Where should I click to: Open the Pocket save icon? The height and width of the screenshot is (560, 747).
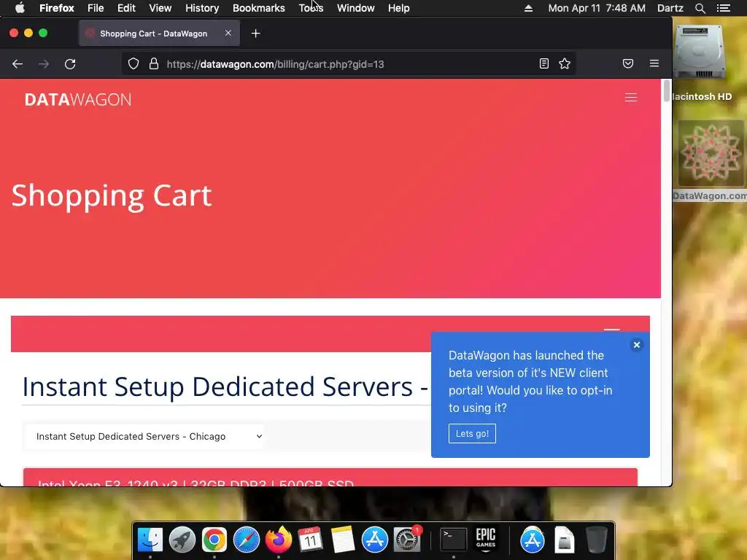click(628, 64)
